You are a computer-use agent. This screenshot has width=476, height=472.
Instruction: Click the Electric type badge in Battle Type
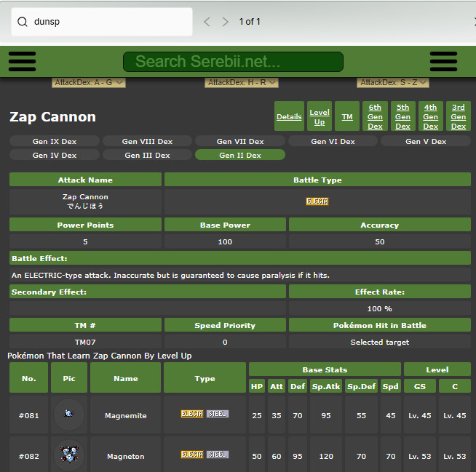click(317, 201)
